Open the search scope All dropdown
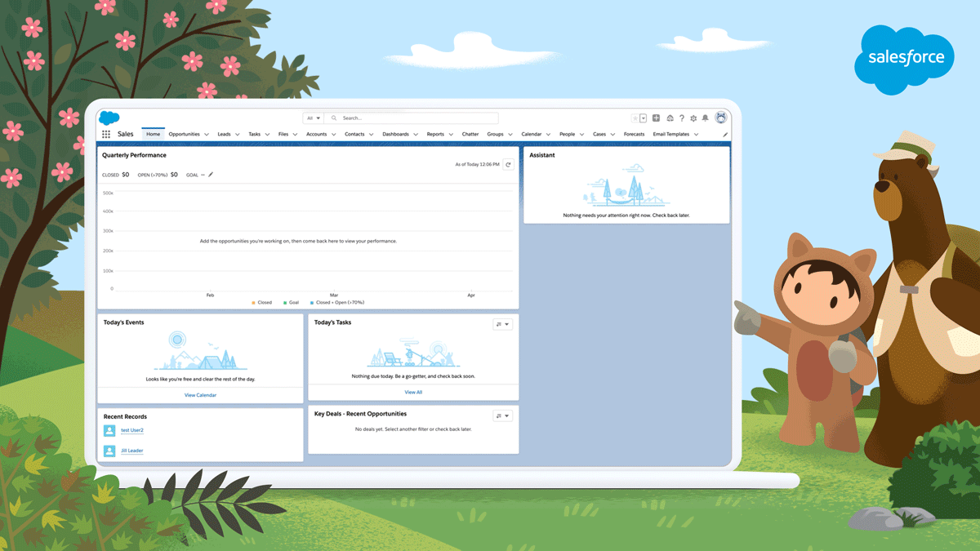 (x=314, y=118)
